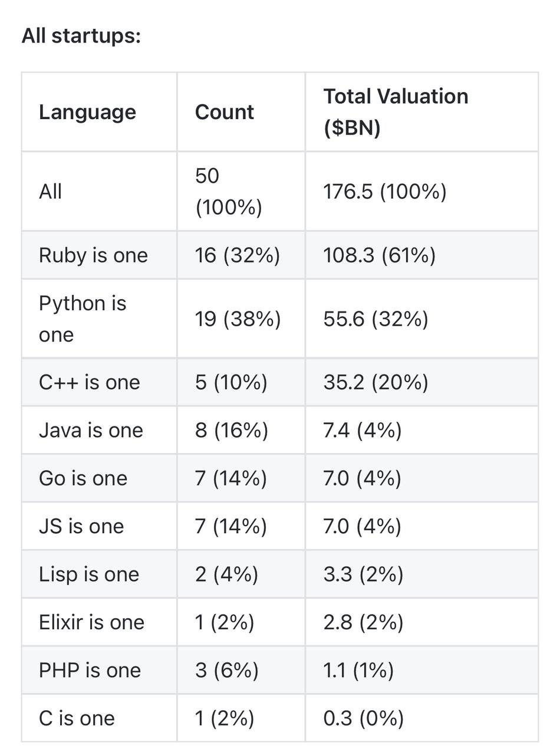Viewport: 560px width, 755px height.
Task: Click the 'All startups:' heading
Action: pos(81,36)
